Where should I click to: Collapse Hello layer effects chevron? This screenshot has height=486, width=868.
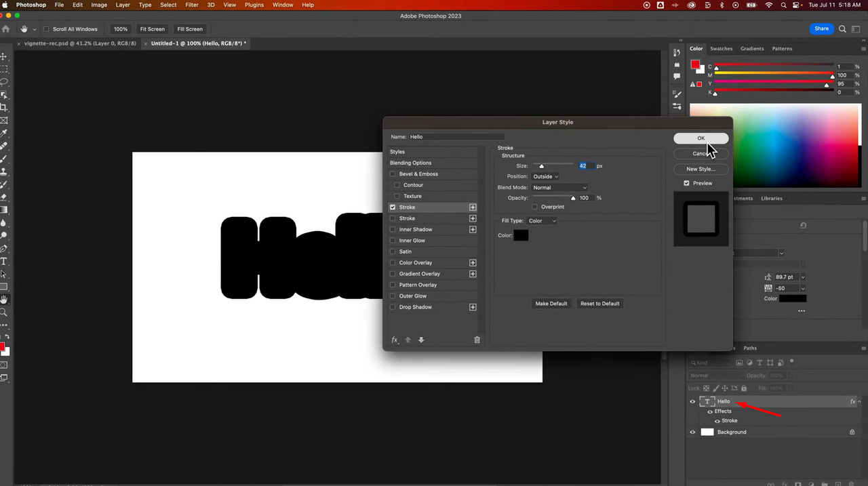tap(859, 401)
